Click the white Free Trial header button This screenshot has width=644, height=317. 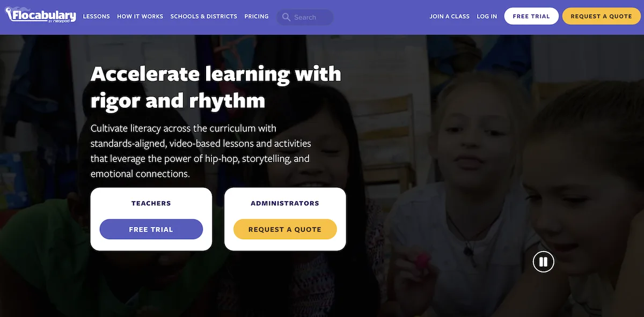click(531, 16)
